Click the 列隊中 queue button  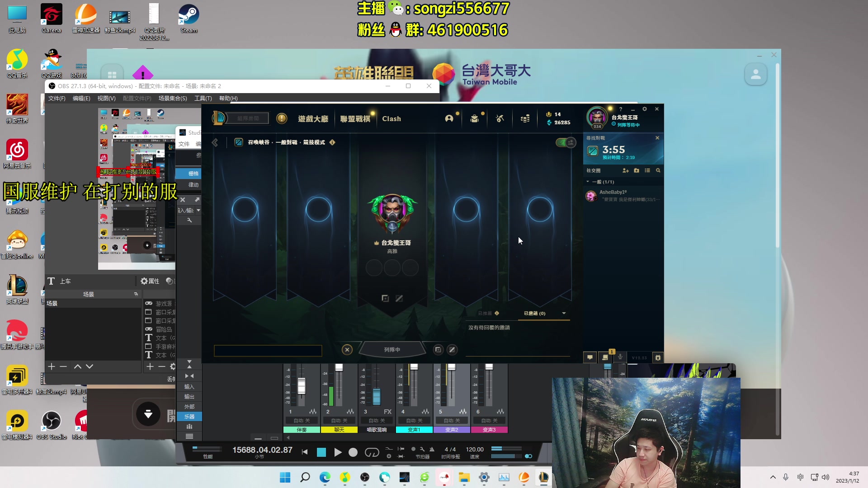point(392,349)
